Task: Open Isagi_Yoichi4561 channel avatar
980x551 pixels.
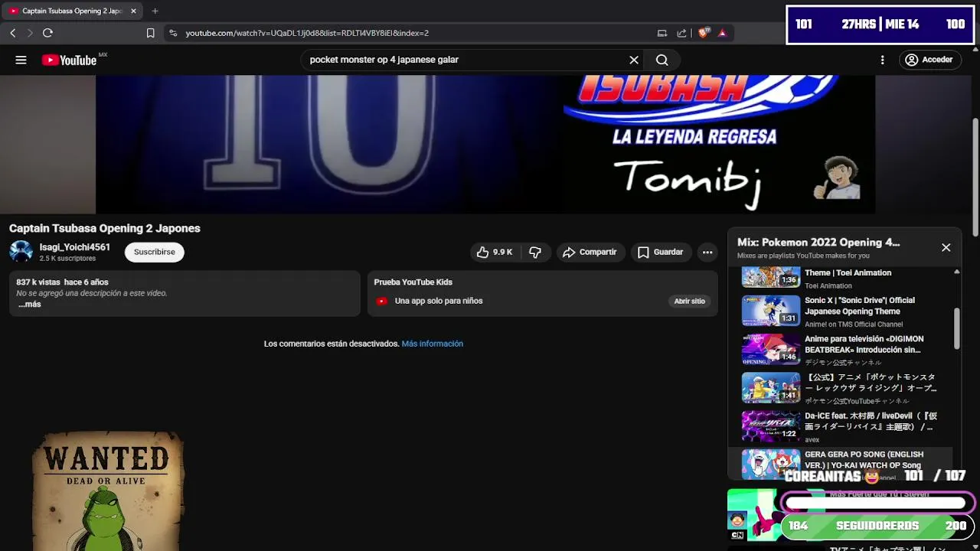Action: click(21, 252)
